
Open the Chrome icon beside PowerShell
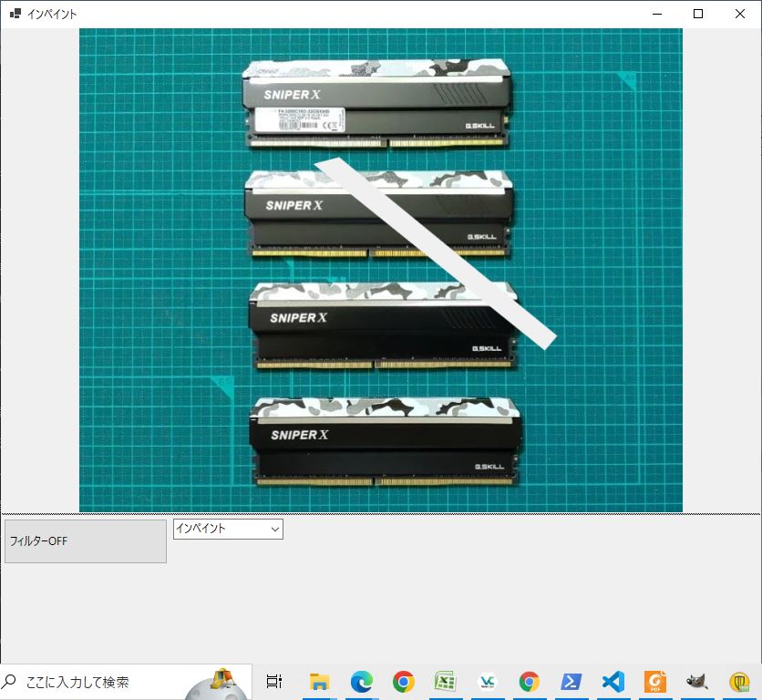pos(530,682)
